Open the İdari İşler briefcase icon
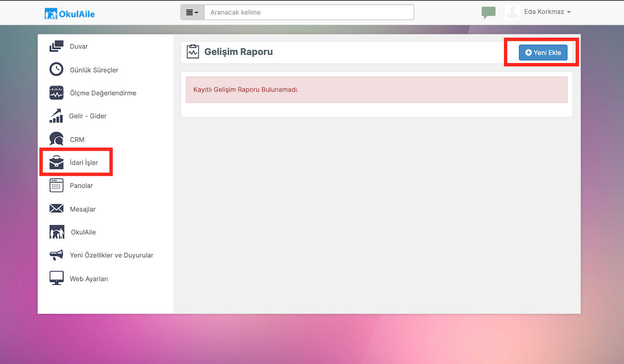624x364 pixels. click(56, 163)
